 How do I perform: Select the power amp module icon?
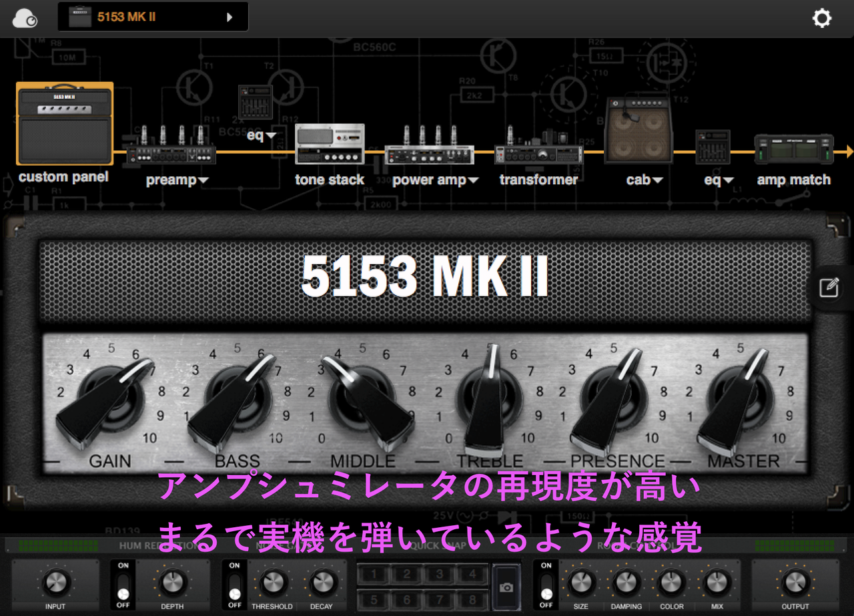tap(430, 145)
